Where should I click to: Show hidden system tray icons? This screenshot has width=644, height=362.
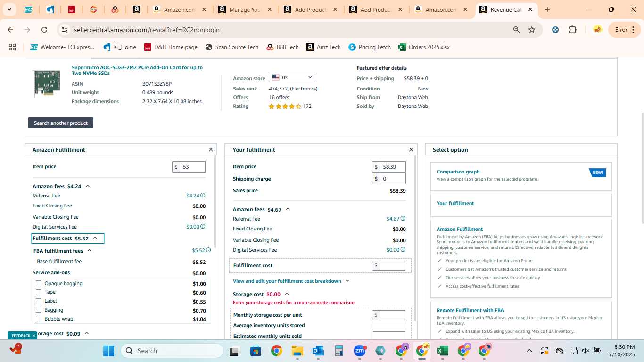tap(529, 351)
